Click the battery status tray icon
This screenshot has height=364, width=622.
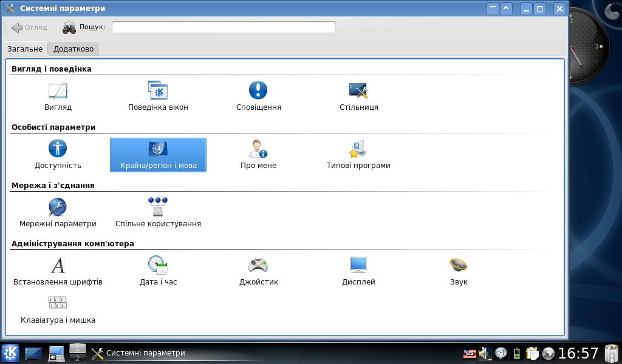coord(516,353)
